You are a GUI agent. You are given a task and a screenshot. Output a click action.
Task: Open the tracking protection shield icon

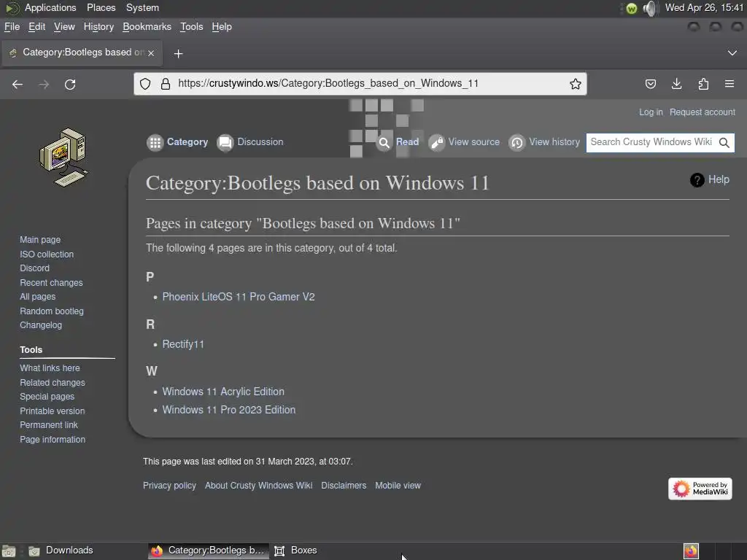click(x=145, y=84)
